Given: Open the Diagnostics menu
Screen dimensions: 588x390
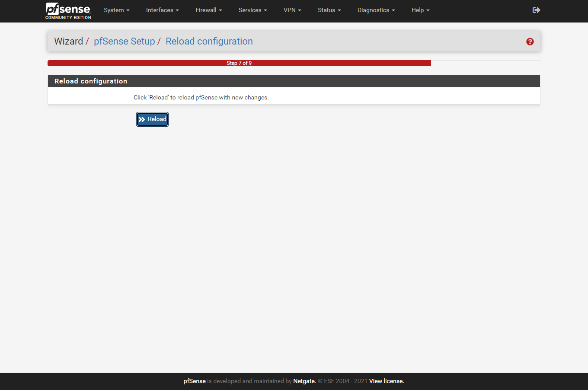Looking at the screenshot, I should 376,10.
